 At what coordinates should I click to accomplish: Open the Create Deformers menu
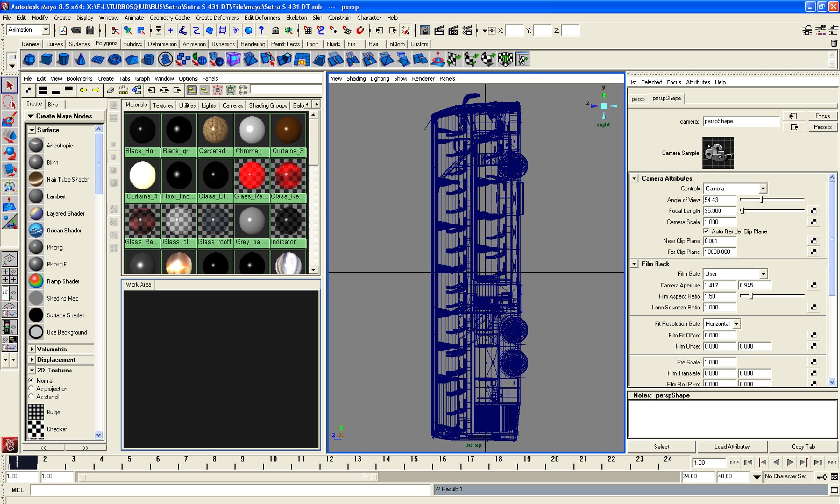tap(217, 18)
